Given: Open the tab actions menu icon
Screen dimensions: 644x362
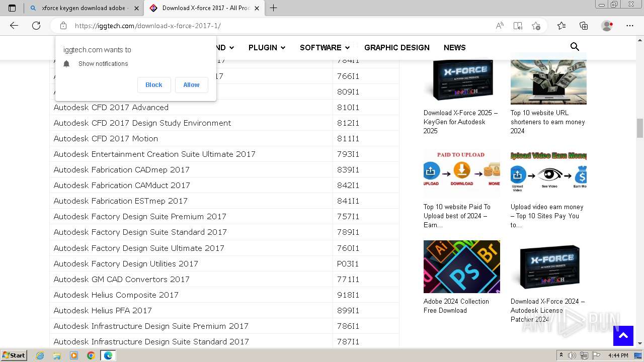Looking at the screenshot, I should tap(12, 8).
